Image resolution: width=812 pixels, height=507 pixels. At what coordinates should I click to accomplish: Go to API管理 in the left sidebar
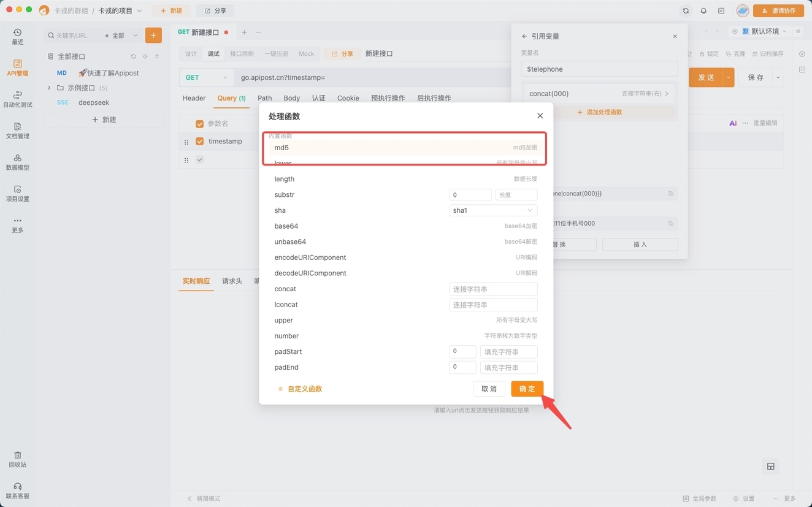click(17, 68)
